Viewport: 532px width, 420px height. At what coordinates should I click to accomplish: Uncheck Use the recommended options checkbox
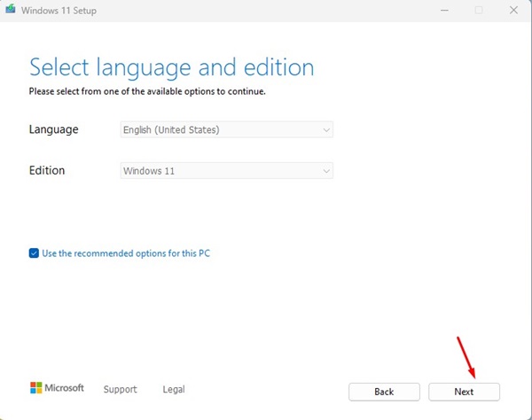pyautogui.click(x=34, y=253)
